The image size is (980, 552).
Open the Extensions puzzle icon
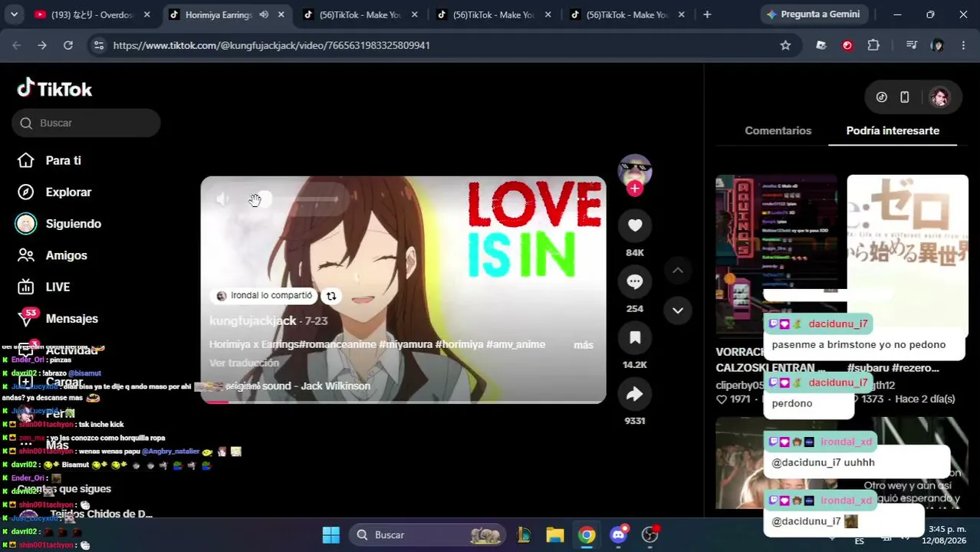click(x=873, y=46)
